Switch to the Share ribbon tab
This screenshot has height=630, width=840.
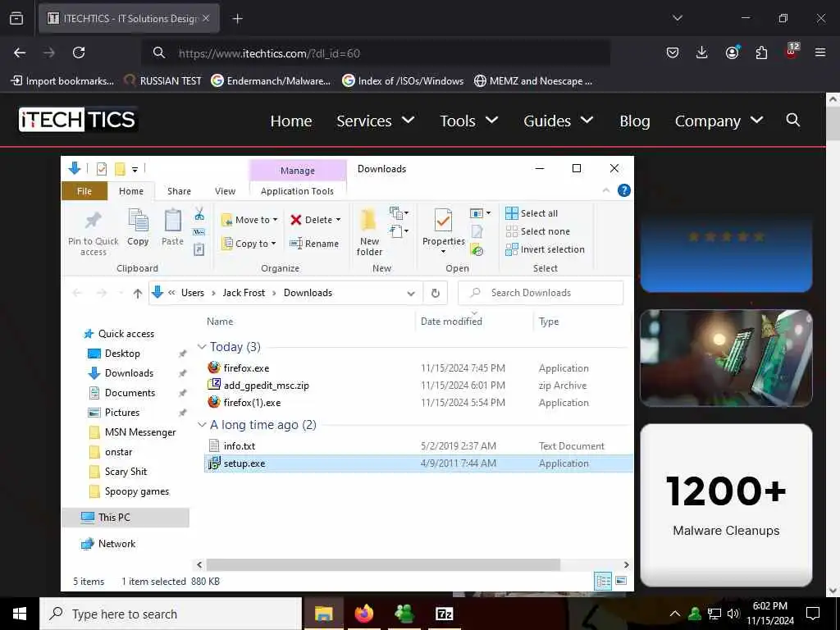tap(179, 191)
